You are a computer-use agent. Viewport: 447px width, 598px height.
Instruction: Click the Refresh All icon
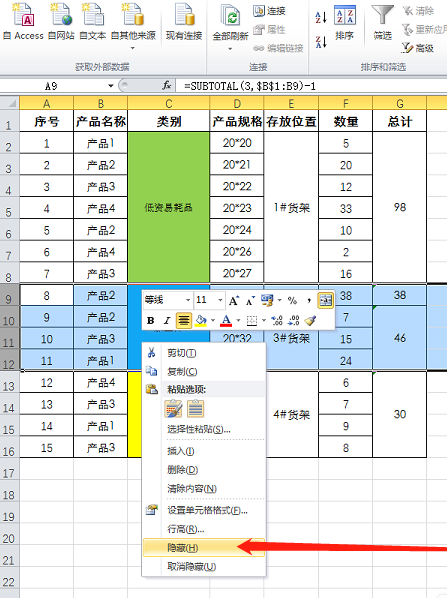[230, 15]
